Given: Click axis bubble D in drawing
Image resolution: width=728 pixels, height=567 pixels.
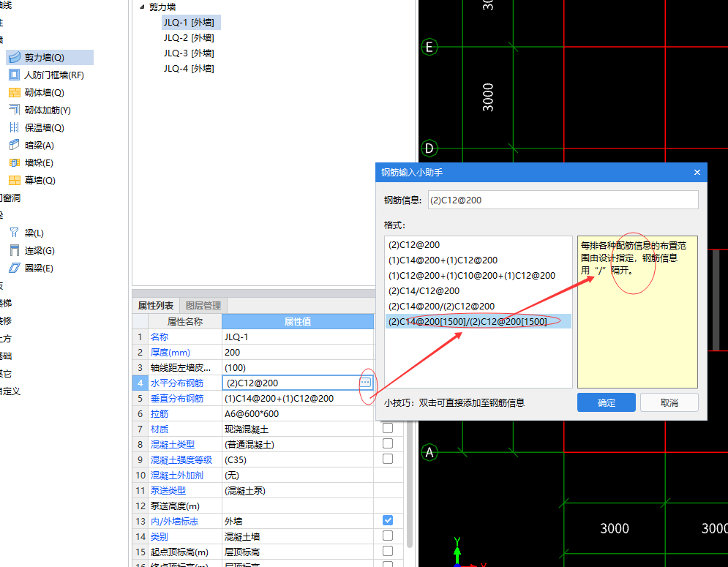Looking at the screenshot, I should coord(429,148).
